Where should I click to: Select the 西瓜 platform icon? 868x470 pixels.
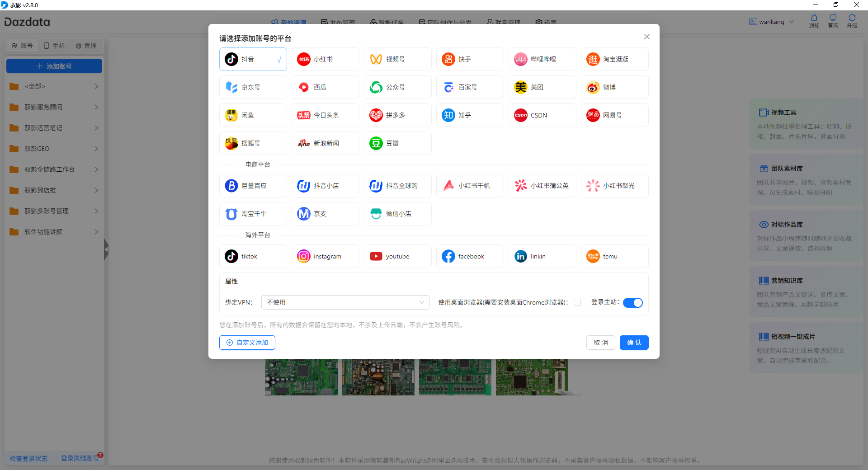tap(304, 87)
